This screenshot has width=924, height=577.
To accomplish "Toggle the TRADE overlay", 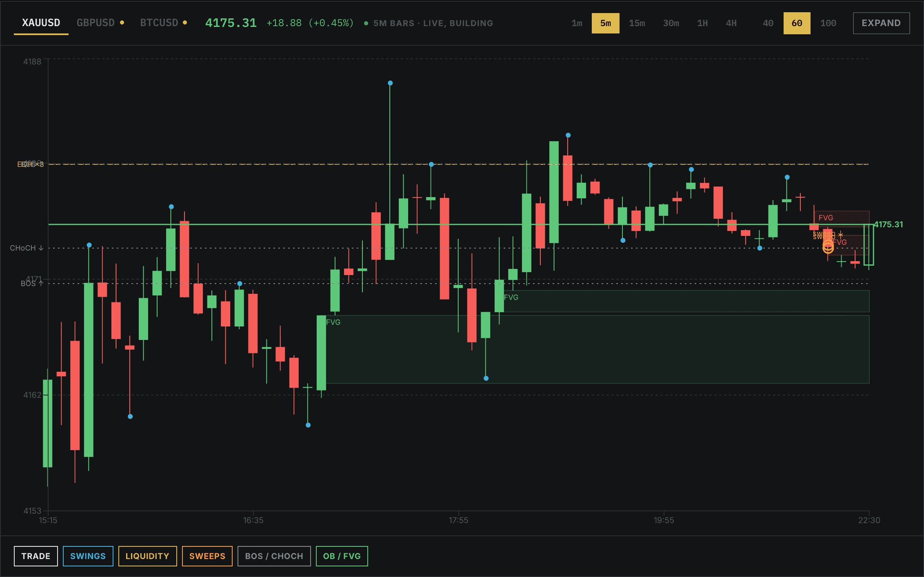I will point(36,556).
